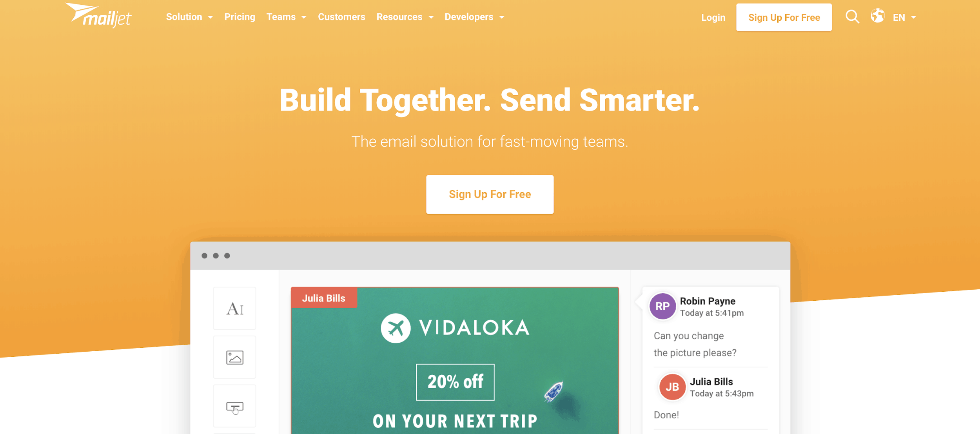Click the text tool icon in sidebar
The height and width of the screenshot is (434, 980).
[235, 309]
